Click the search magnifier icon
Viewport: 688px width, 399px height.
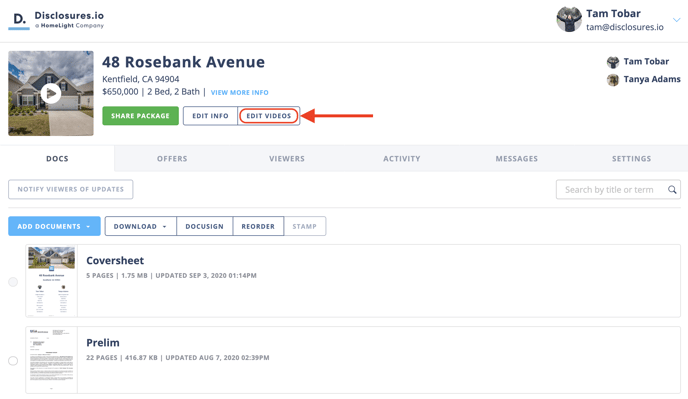[x=672, y=190]
